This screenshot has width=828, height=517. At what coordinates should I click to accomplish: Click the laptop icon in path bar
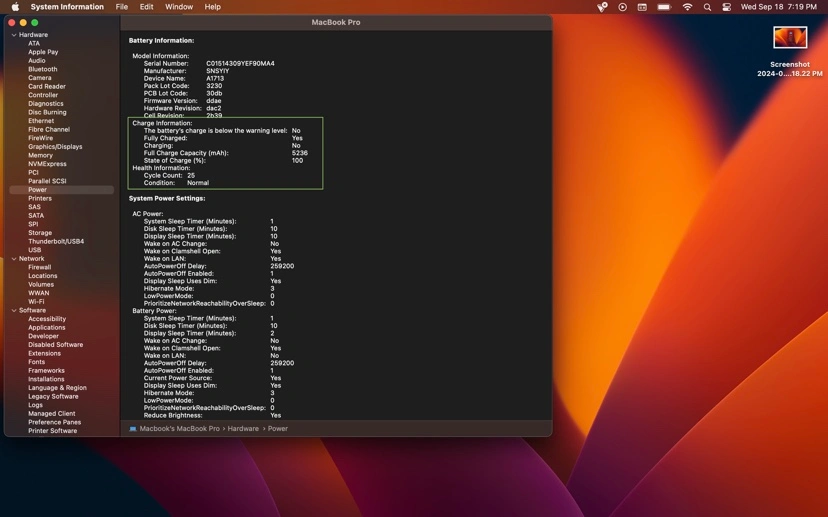[x=133, y=429]
